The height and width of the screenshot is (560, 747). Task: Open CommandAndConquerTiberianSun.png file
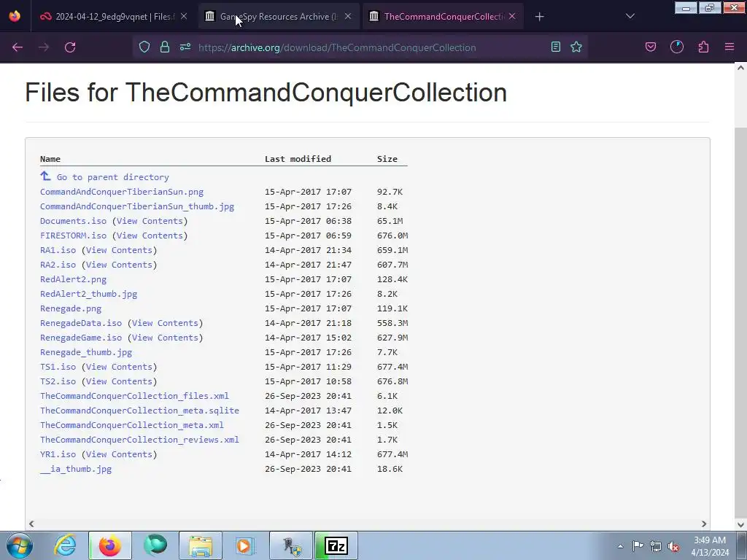click(122, 192)
